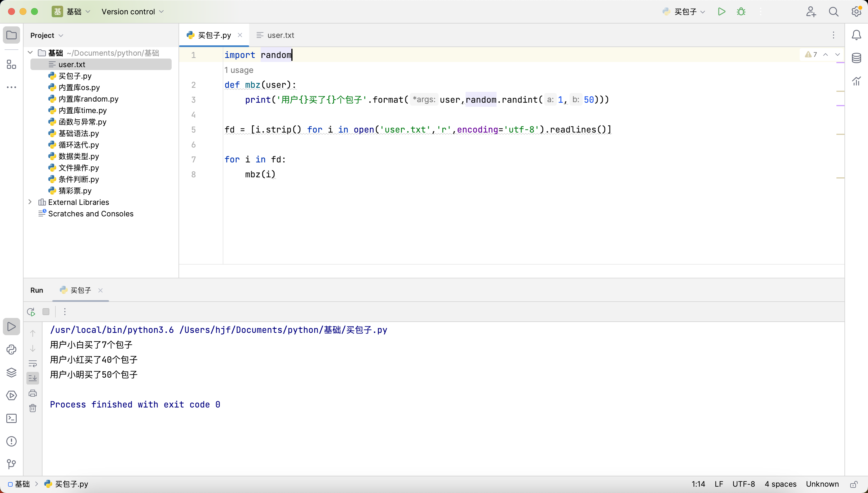Open the Notifications bell icon
Image resolution: width=868 pixels, height=493 pixels.
click(x=857, y=35)
